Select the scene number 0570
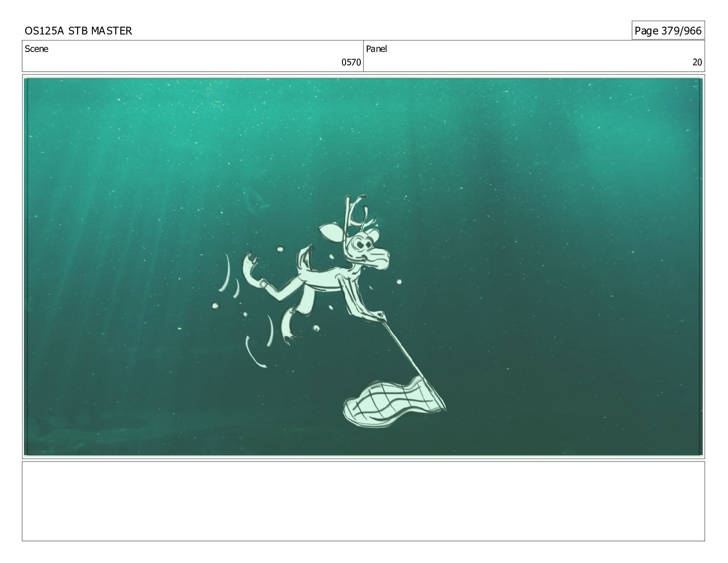Image resolution: width=728 pixels, height=563 pixels. coord(351,63)
